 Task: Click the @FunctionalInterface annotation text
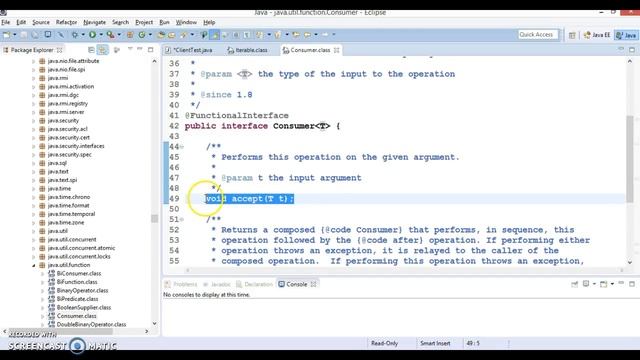pyautogui.click(x=237, y=116)
